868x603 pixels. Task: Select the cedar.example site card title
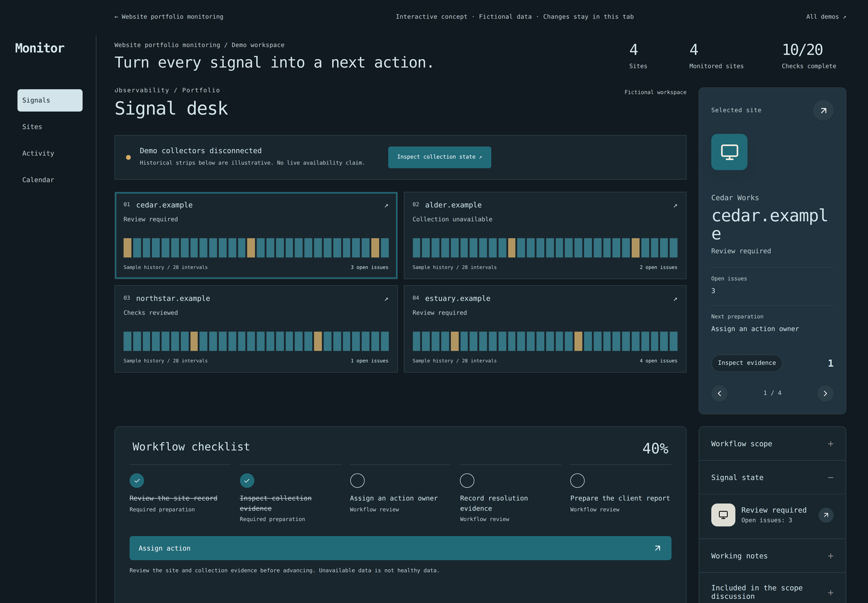pos(165,205)
